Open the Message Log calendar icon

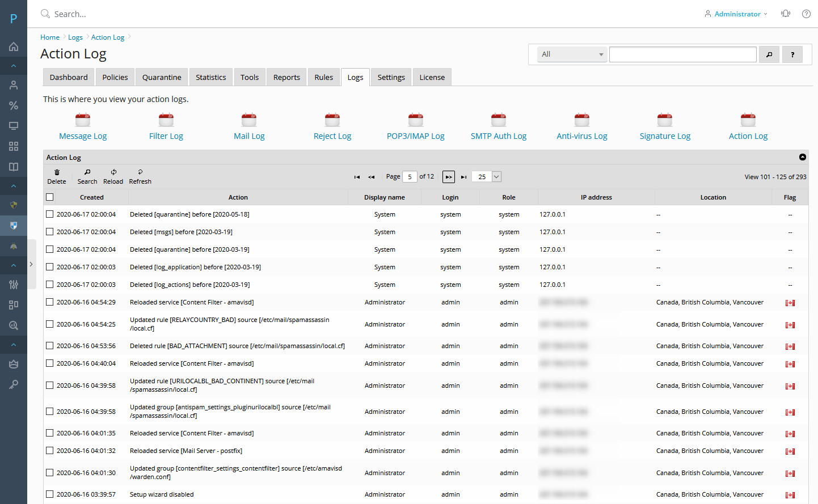(x=83, y=120)
